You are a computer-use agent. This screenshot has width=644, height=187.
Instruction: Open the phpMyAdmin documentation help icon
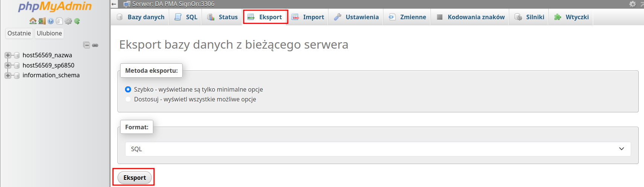click(x=51, y=21)
